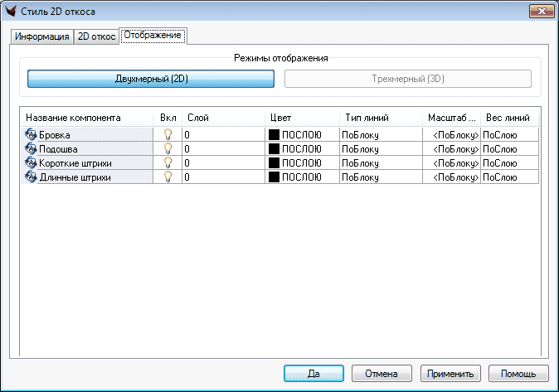This screenshot has width=559, height=392.
Task: Open the Вес линий value for Подошва
Action: tap(509, 148)
